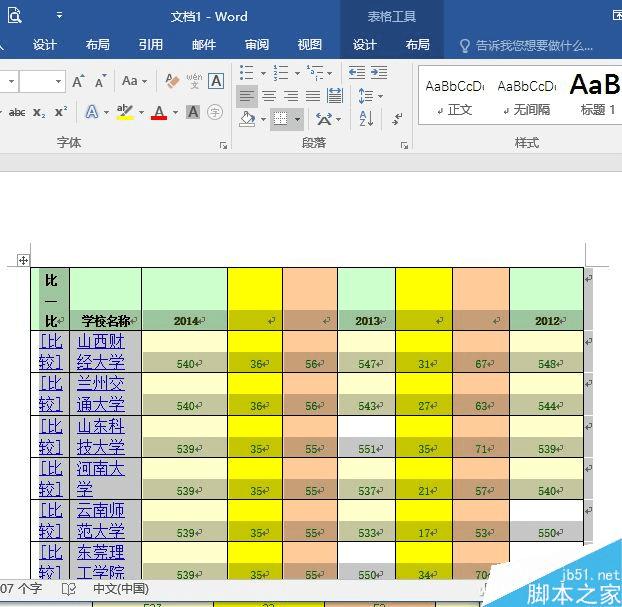
Task: Apply bulleted list
Action: point(247,73)
